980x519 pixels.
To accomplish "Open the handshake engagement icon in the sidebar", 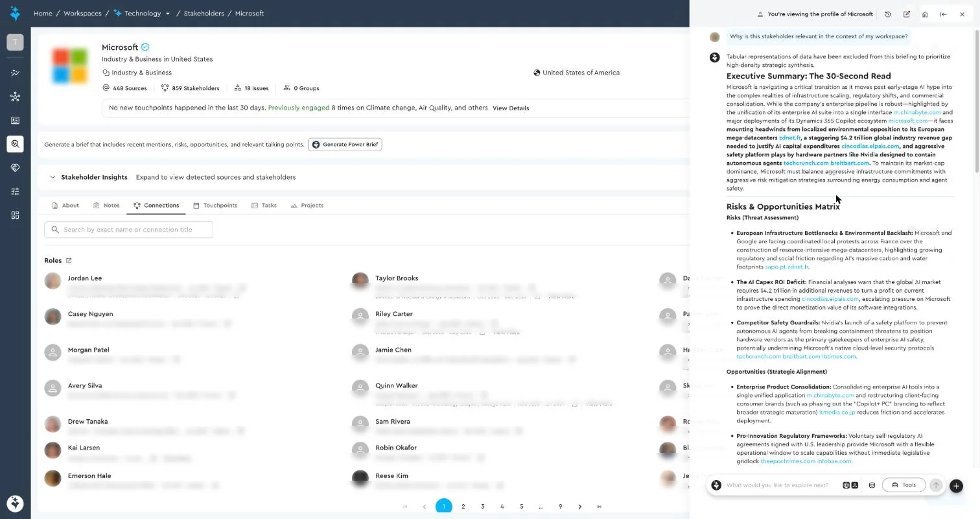I will pos(15,167).
